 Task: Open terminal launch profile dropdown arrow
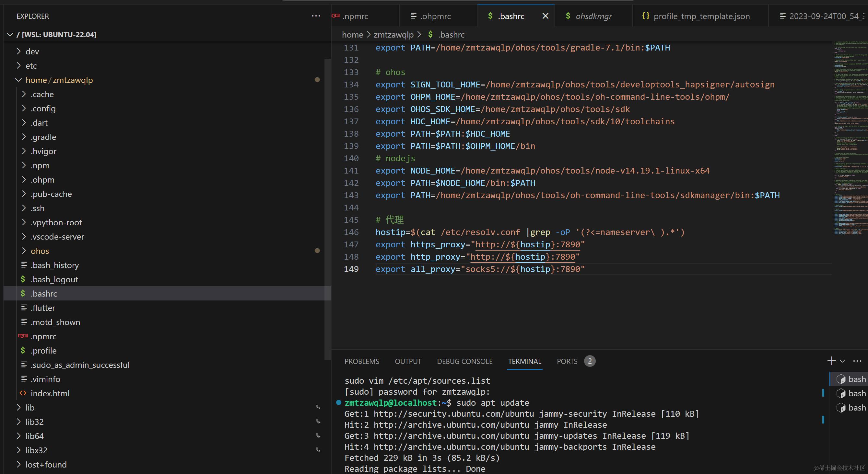(842, 361)
